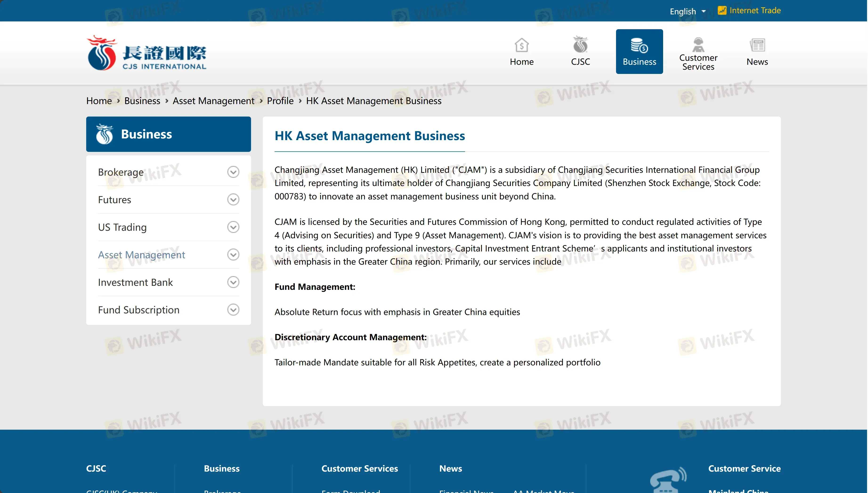
Task: Expand the Asset Management sidebar chevron
Action: pos(233,255)
